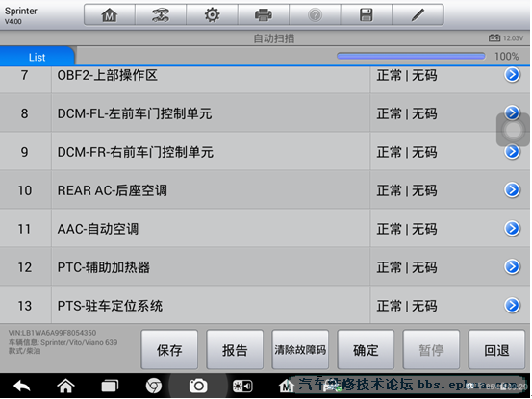Open the camera screenshot icon in navigation bar
This screenshot has width=532, height=399.
tap(198, 386)
